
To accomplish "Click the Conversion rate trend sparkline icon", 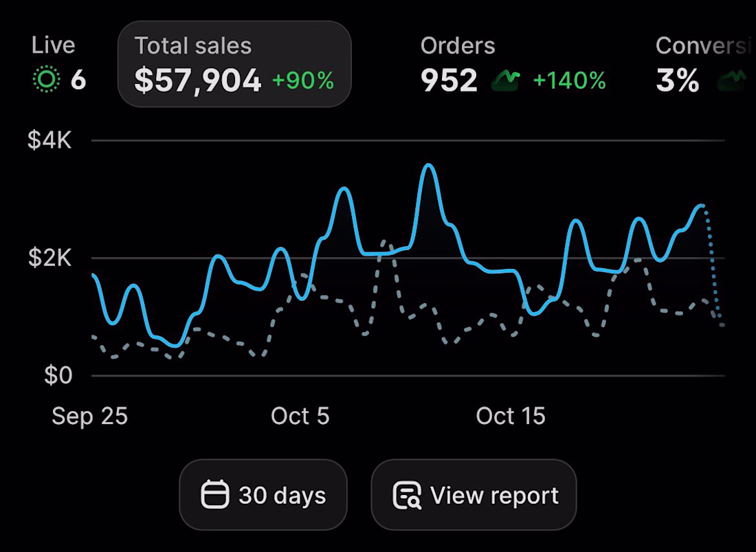I will pos(733,80).
